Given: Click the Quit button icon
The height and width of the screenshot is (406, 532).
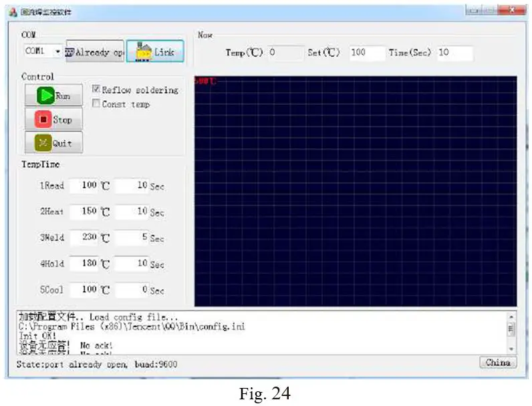Looking at the screenshot, I should (42, 143).
